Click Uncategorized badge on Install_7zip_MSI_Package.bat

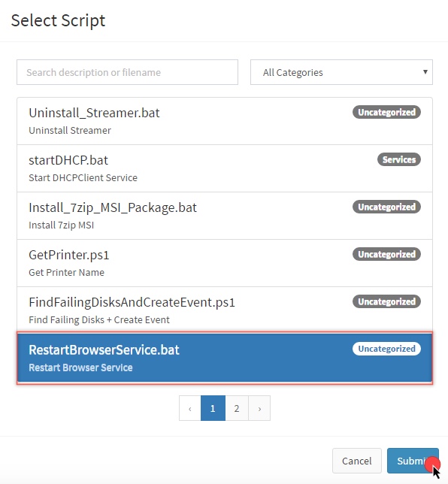(386, 207)
